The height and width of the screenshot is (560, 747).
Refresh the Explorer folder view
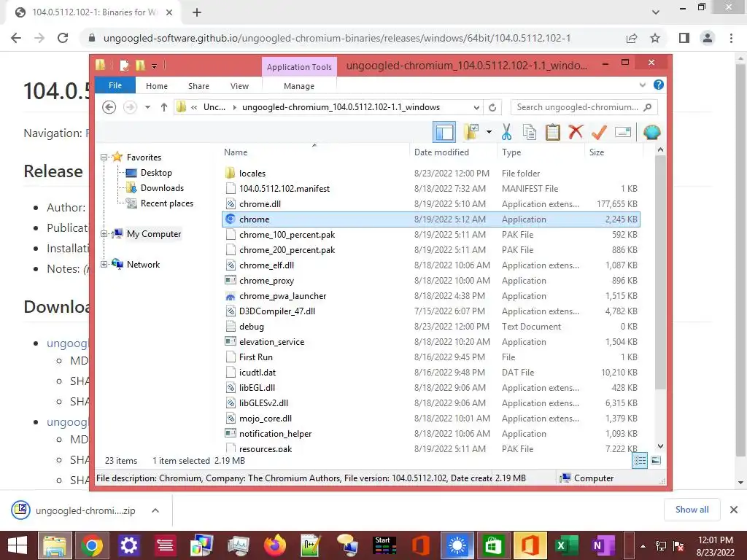(x=492, y=108)
